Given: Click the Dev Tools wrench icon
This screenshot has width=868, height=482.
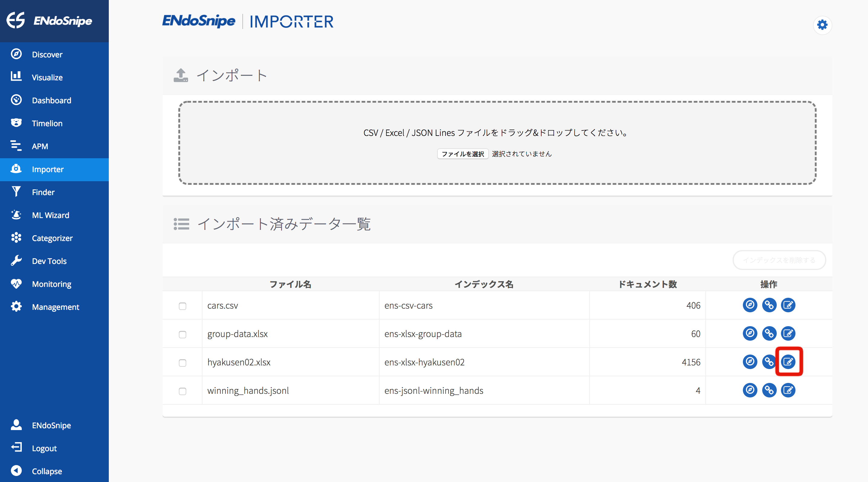Looking at the screenshot, I should tap(16, 261).
